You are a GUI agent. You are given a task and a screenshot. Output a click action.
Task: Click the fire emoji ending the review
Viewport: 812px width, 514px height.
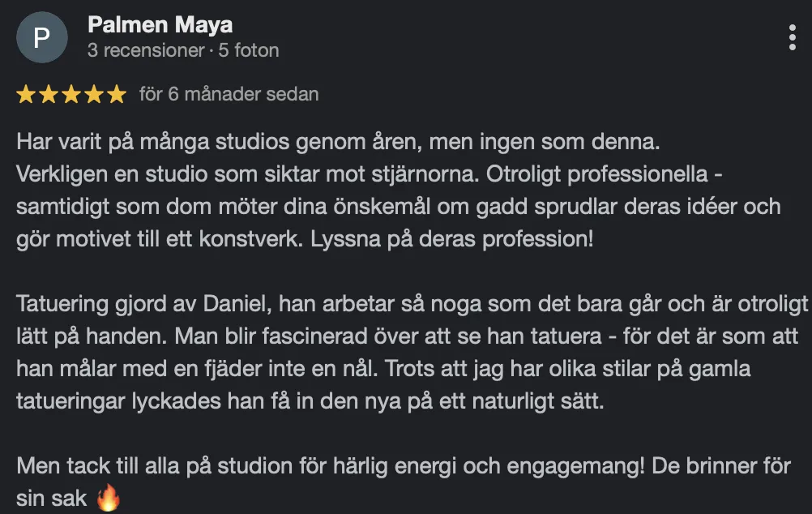point(109,498)
